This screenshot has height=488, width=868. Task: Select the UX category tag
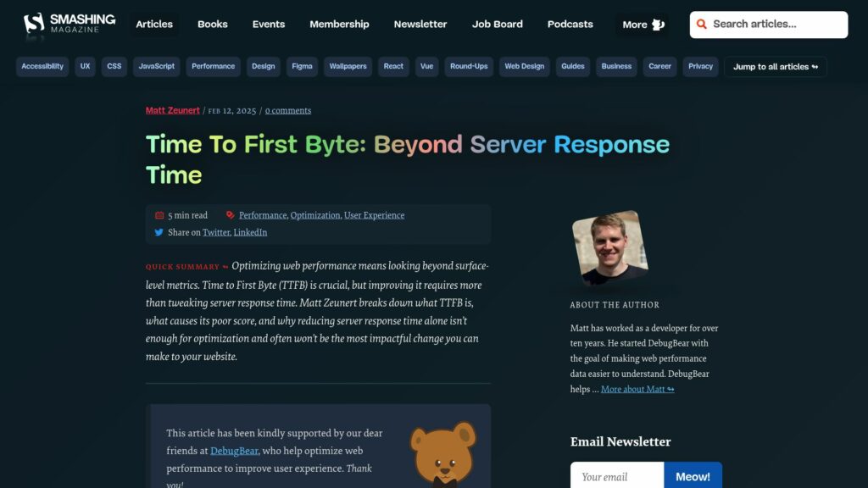[x=85, y=66]
